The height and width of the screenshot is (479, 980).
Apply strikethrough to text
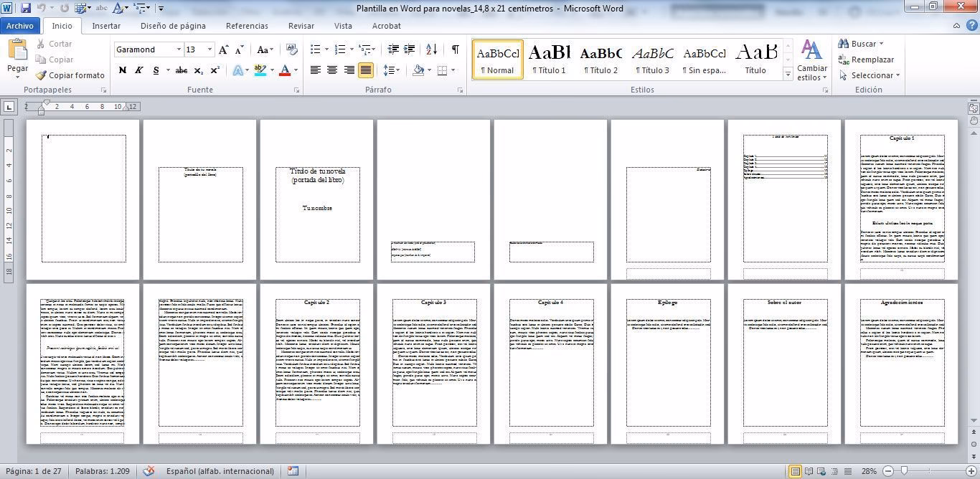[x=182, y=70]
